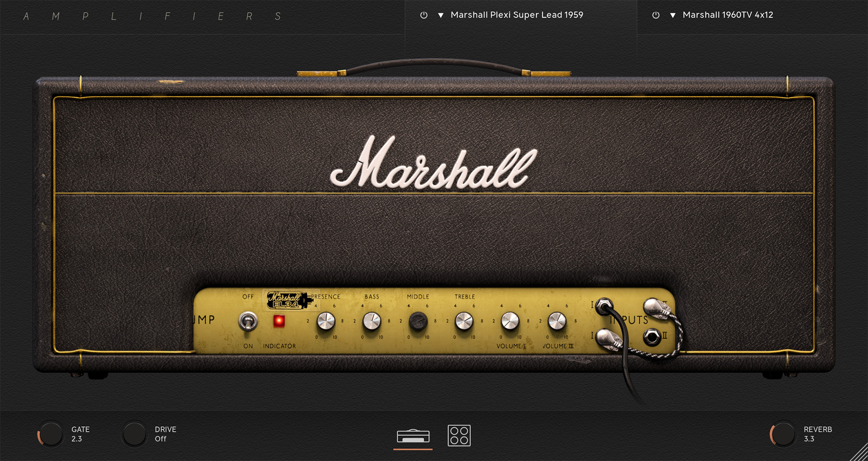The height and width of the screenshot is (461, 868).
Task: Open the speaker cabinet view icon
Action: click(x=459, y=436)
